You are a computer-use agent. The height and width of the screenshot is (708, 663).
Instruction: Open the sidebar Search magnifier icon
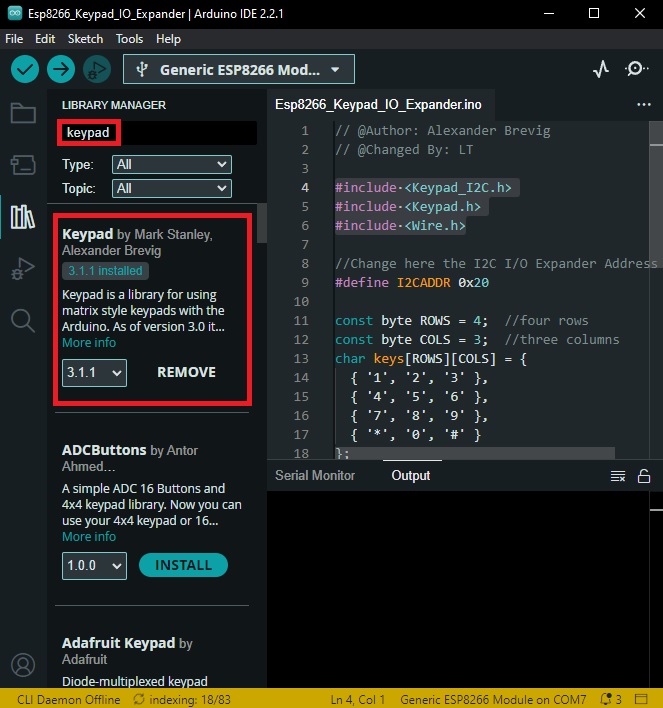coord(23,321)
